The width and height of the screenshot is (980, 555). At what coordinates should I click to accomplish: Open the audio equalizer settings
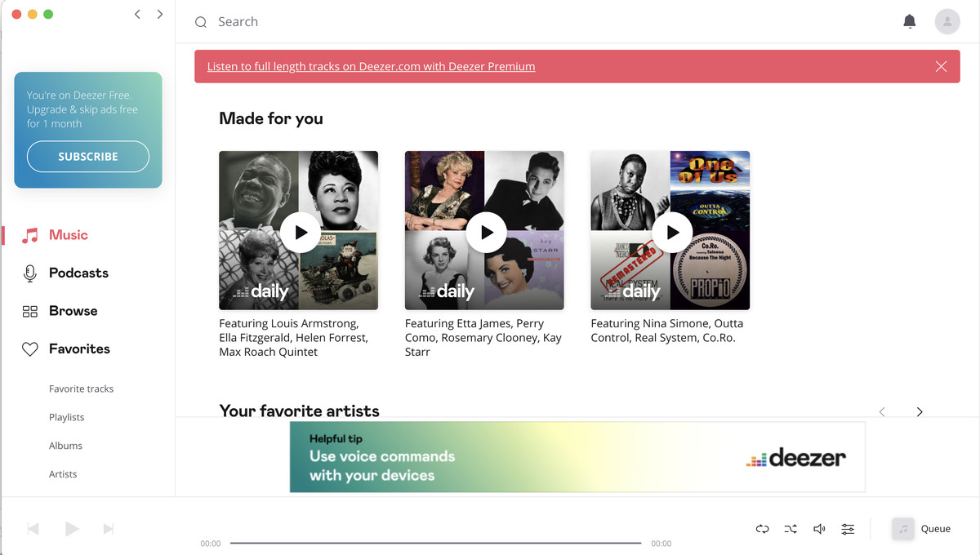[x=848, y=529]
